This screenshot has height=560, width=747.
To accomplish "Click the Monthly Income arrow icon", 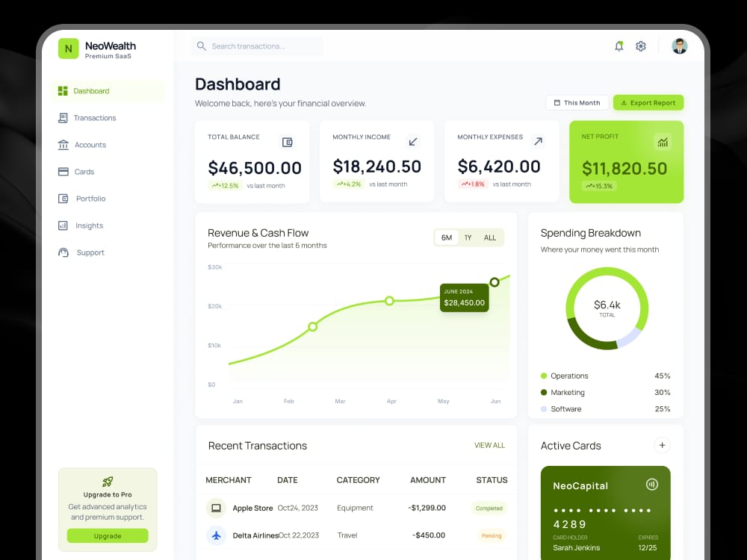I will click(x=413, y=141).
